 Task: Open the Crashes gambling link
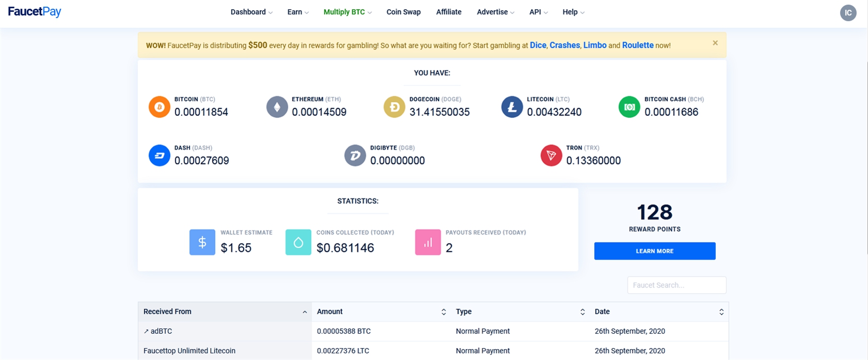[x=564, y=45]
